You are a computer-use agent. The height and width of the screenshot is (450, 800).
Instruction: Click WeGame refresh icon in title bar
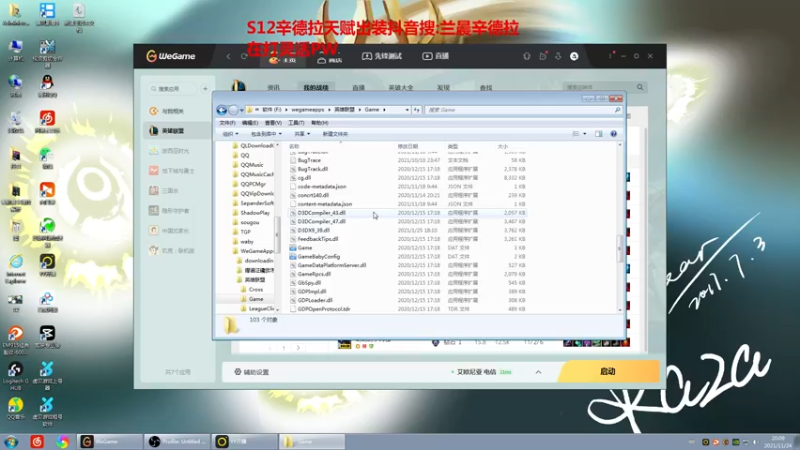(x=244, y=56)
